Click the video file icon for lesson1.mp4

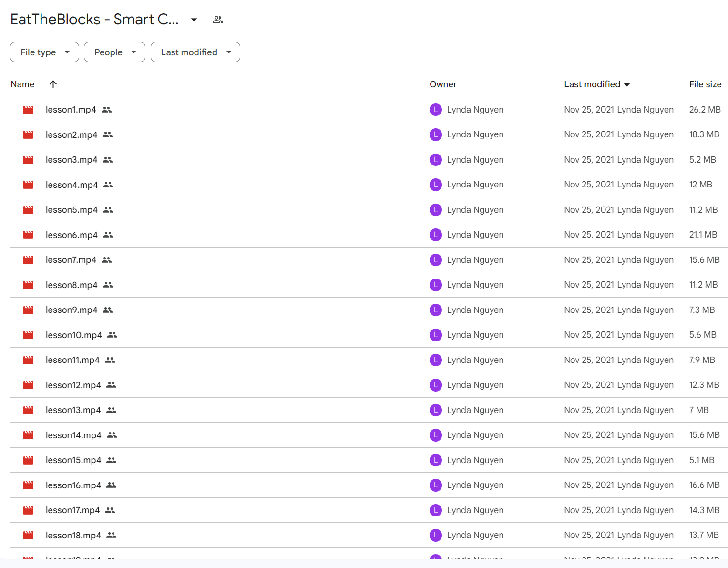28,110
